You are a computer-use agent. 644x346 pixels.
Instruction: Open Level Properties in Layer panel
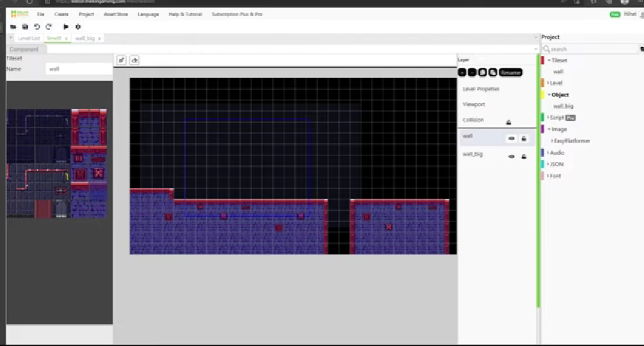pos(481,89)
